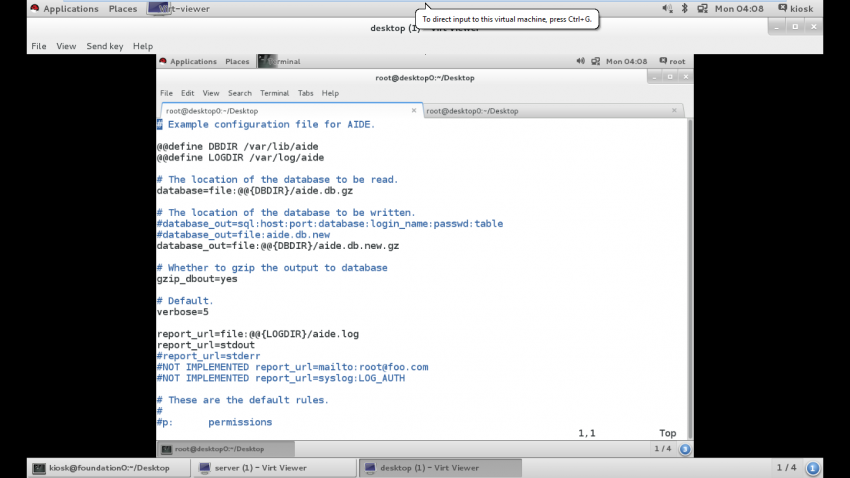Open the terminal Tabs menu

tap(305, 93)
